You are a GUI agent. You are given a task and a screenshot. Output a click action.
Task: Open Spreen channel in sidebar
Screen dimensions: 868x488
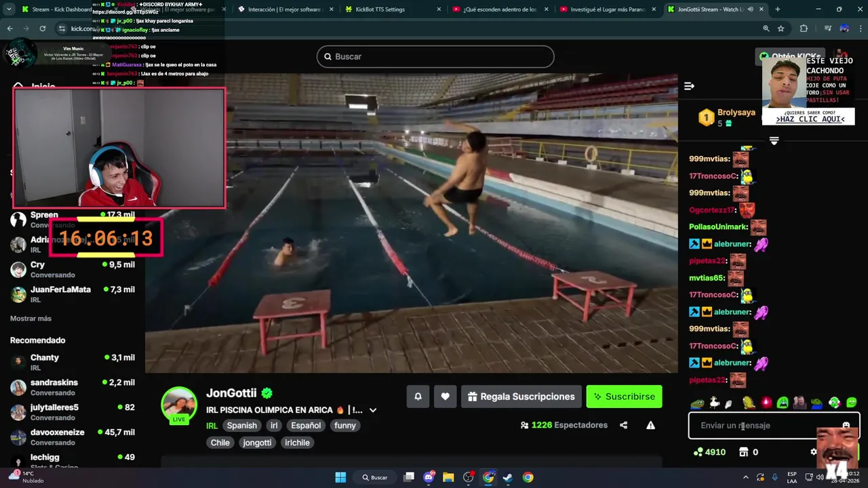(x=73, y=219)
